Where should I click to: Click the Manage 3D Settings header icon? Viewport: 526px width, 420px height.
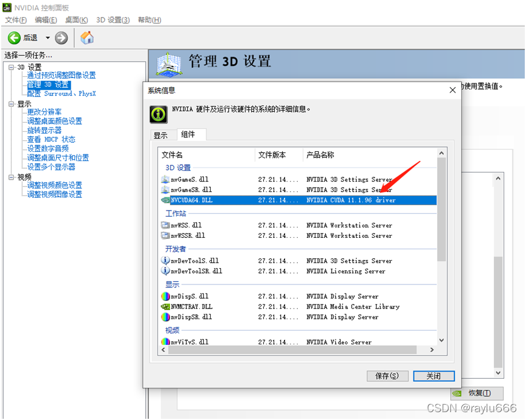[x=169, y=64]
